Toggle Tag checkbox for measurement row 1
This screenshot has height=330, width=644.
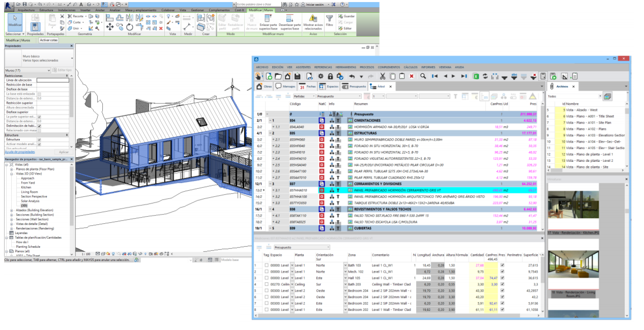[267, 265]
